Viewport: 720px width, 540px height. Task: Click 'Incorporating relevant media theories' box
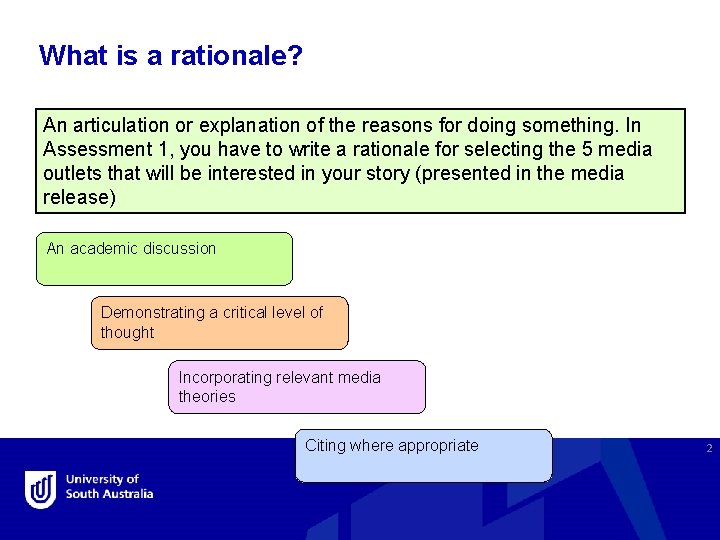(x=297, y=387)
